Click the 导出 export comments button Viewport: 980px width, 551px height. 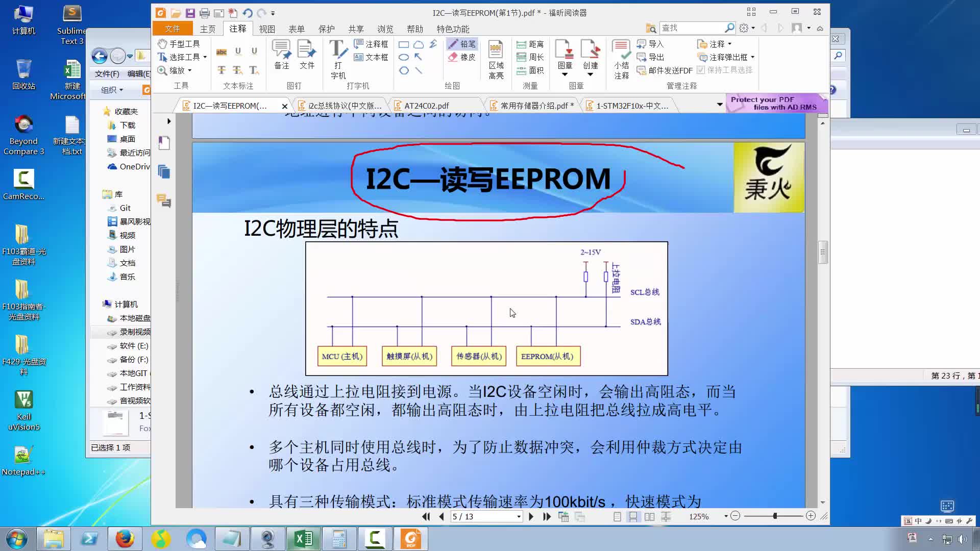coord(656,57)
